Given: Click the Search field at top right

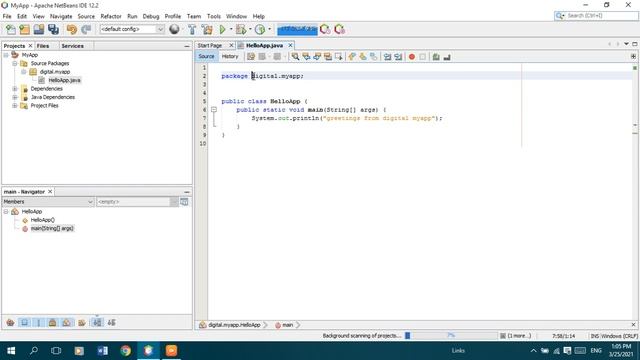Looking at the screenshot, I should [x=596, y=16].
